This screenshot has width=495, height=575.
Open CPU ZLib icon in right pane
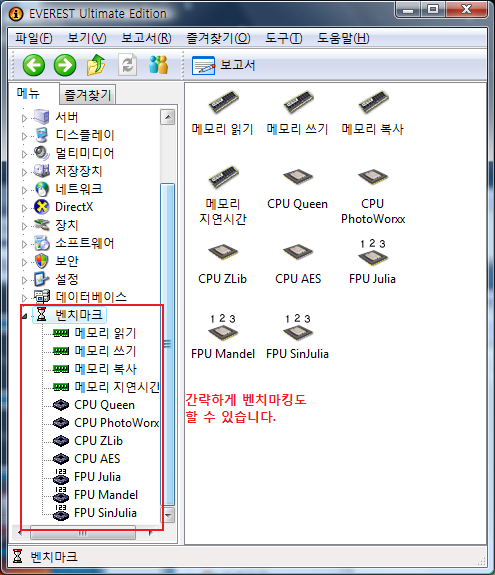(223, 264)
